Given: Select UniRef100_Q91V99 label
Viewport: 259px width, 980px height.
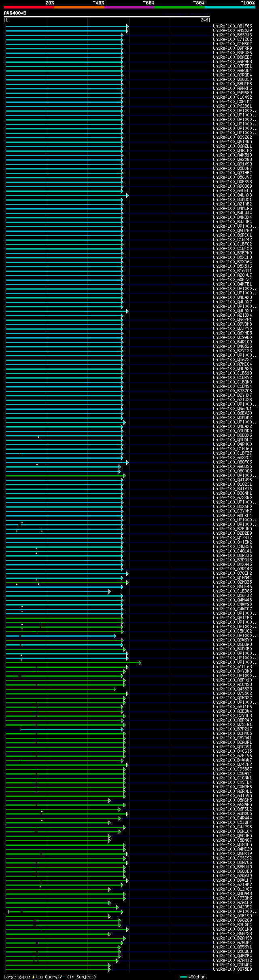Looking at the screenshot, I should (x=232, y=164).
